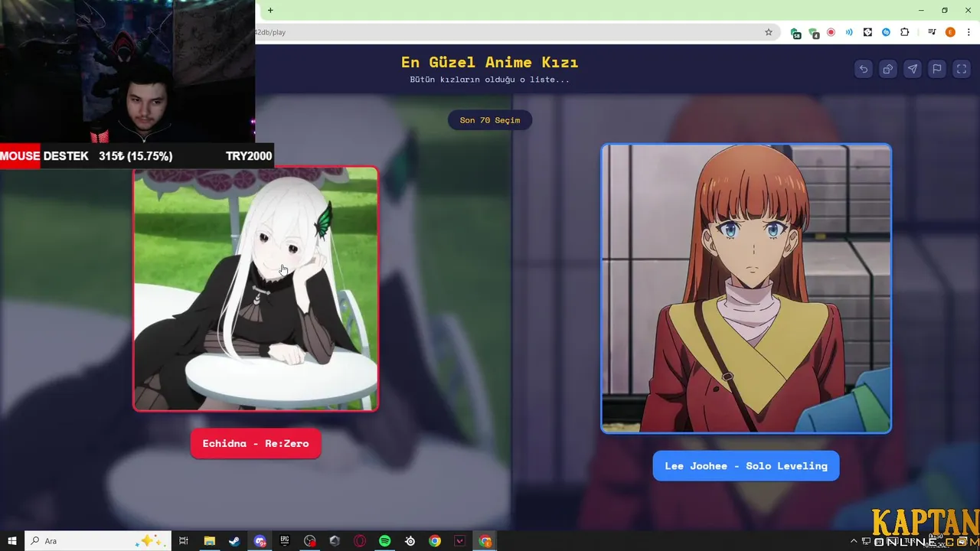Image resolution: width=980 pixels, height=551 pixels.
Task: Open the Shazam extension
Action: (x=886, y=32)
